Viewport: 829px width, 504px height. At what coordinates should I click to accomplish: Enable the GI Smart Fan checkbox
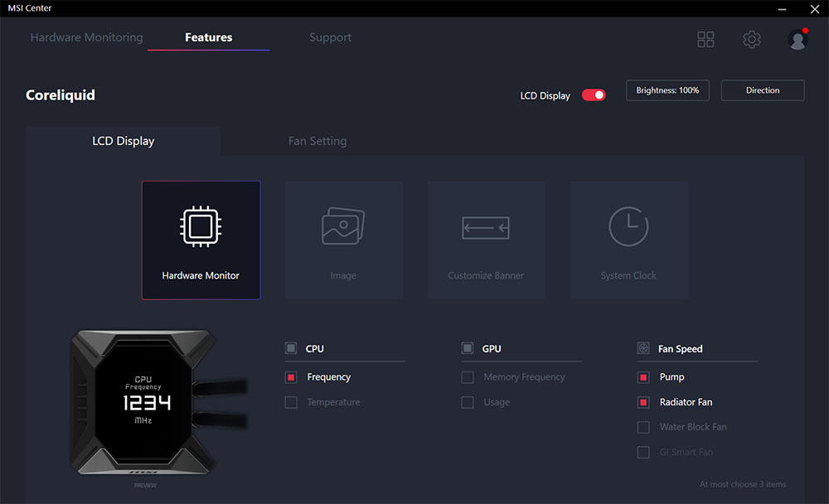(643, 452)
